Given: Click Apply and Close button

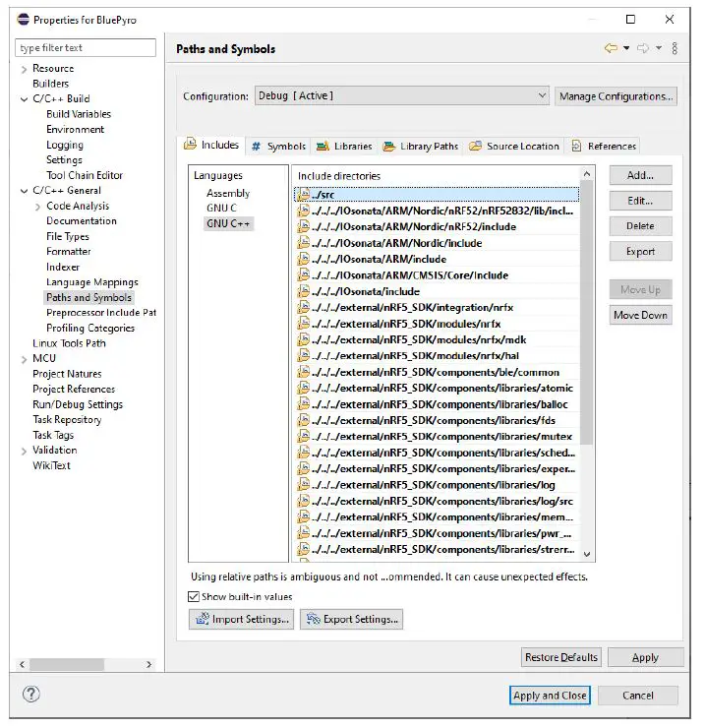Looking at the screenshot, I should point(550,696).
